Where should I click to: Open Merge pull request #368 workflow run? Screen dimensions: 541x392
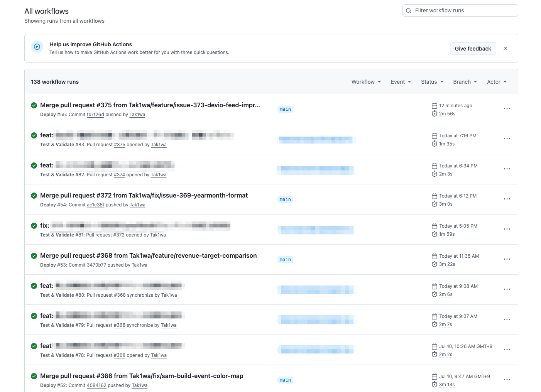[x=149, y=255]
